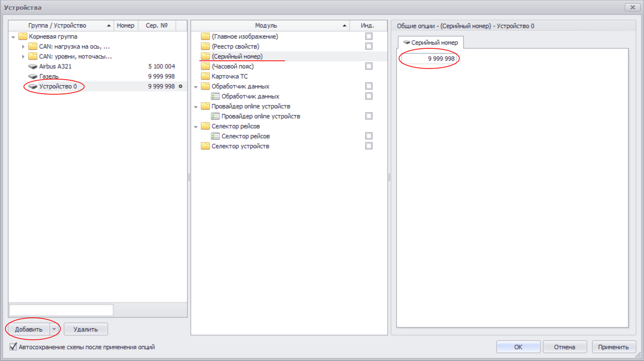Screen dimensions: 644x361
Task: Confirm with the OK button
Action: [x=518, y=347]
